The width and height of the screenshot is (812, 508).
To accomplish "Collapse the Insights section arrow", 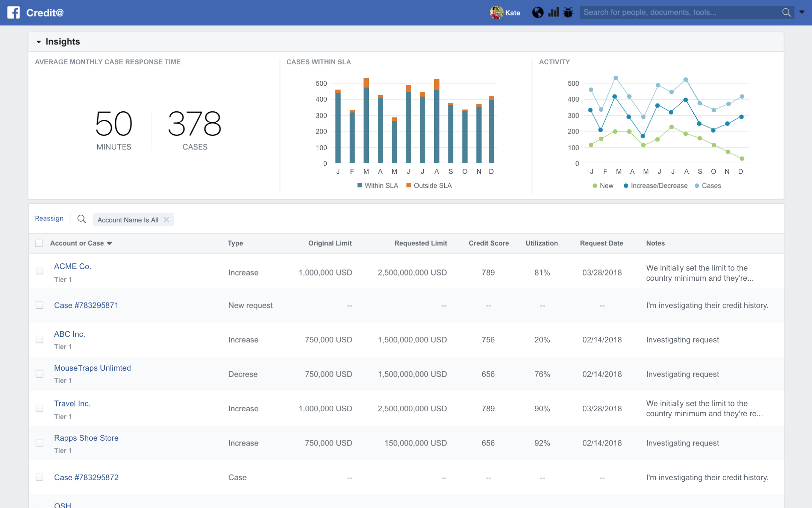I will pos(38,42).
